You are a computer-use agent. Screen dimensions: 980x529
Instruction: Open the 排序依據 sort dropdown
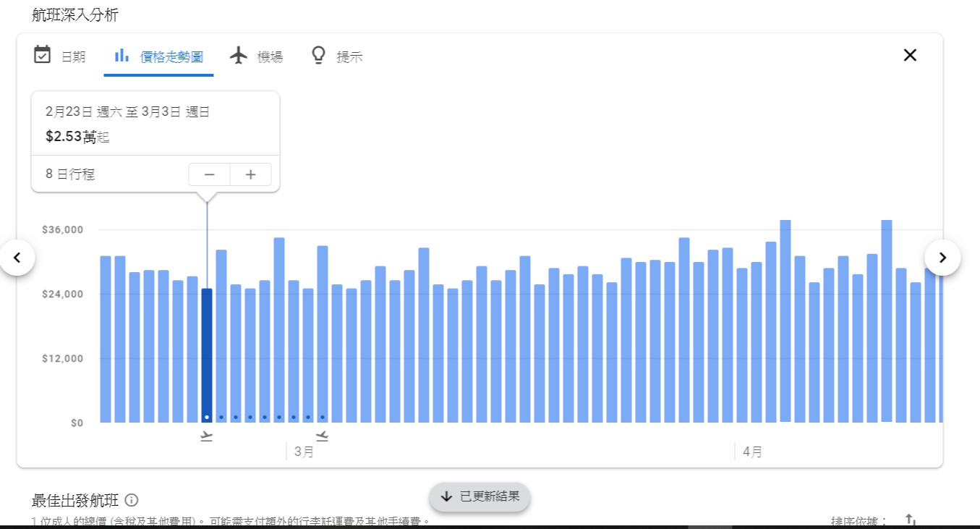click(x=859, y=521)
